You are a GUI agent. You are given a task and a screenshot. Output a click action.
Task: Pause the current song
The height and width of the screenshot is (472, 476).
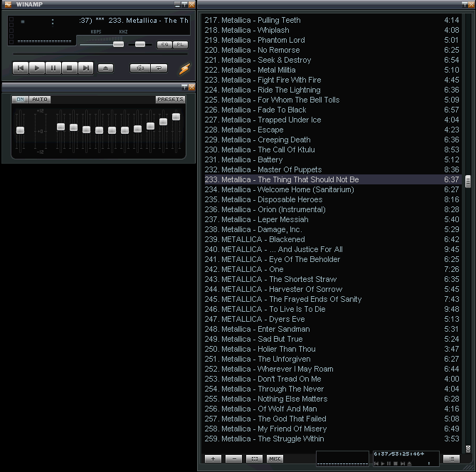click(53, 68)
